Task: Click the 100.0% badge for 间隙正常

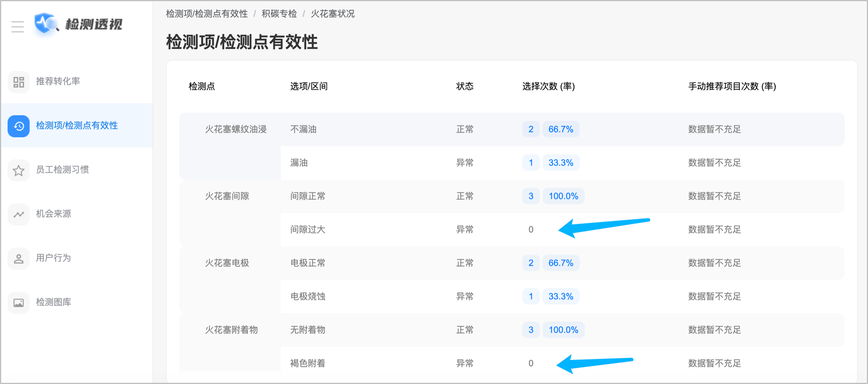Action: (x=563, y=196)
